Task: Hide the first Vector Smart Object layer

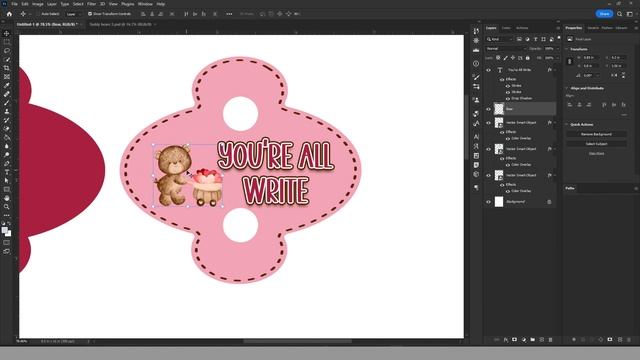Action: pos(489,122)
